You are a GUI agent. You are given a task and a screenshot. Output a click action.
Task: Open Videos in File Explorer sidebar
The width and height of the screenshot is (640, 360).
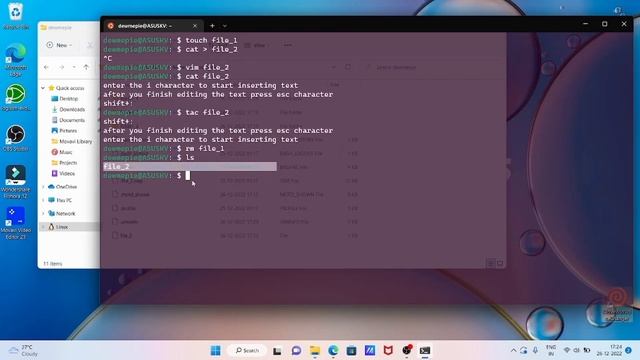pyautogui.click(x=63, y=173)
